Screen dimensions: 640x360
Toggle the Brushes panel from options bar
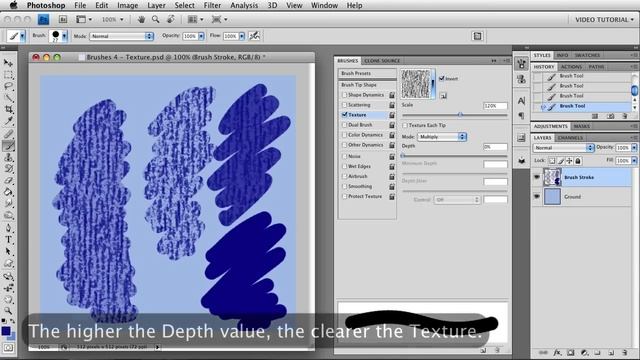(x=477, y=36)
